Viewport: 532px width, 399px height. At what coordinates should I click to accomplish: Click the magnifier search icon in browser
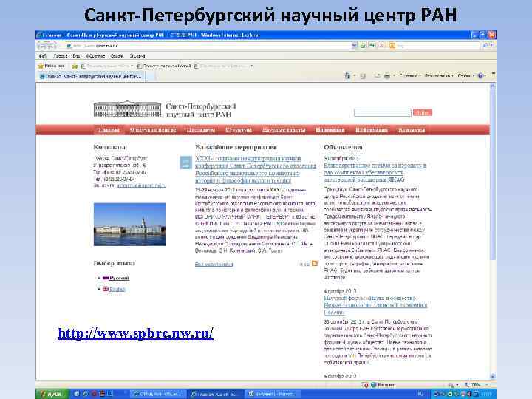pos(485,46)
